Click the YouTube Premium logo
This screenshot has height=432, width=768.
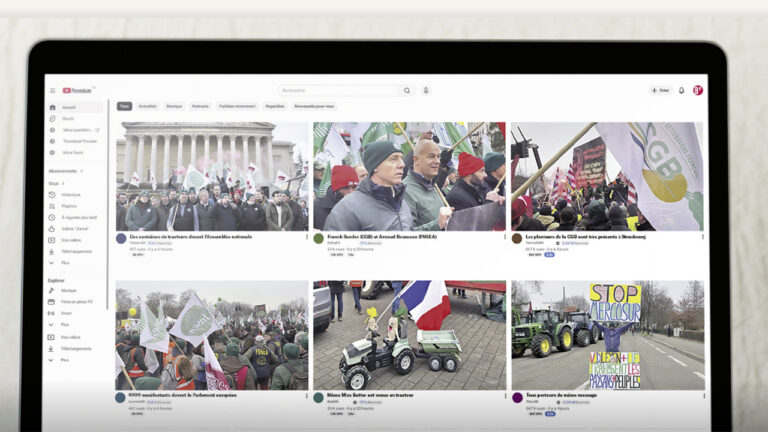tap(77, 90)
